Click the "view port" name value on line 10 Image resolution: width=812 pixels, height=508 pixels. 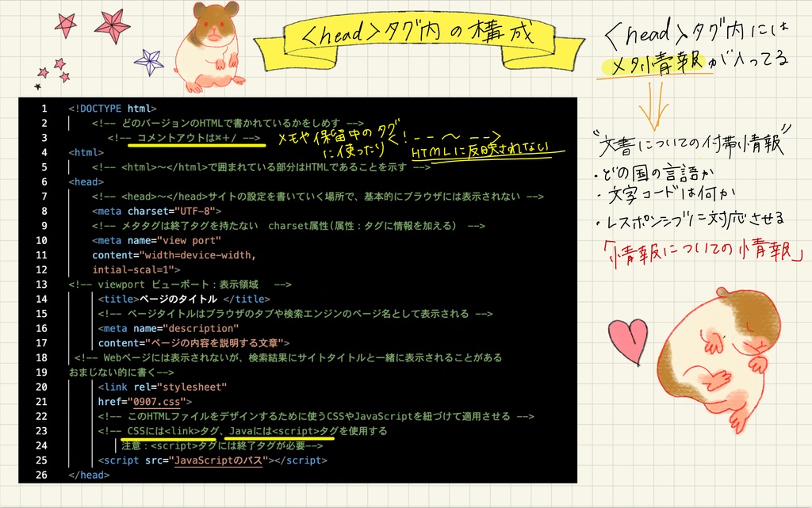(189, 241)
